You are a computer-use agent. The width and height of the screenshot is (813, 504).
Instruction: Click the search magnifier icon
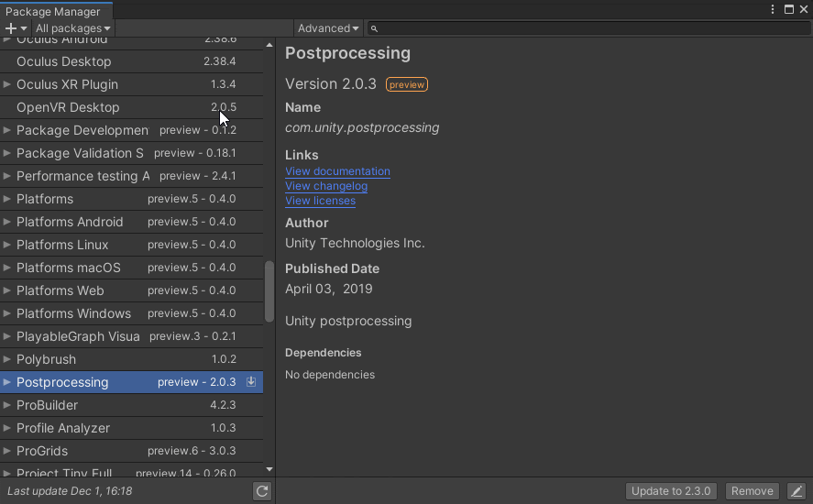click(374, 29)
